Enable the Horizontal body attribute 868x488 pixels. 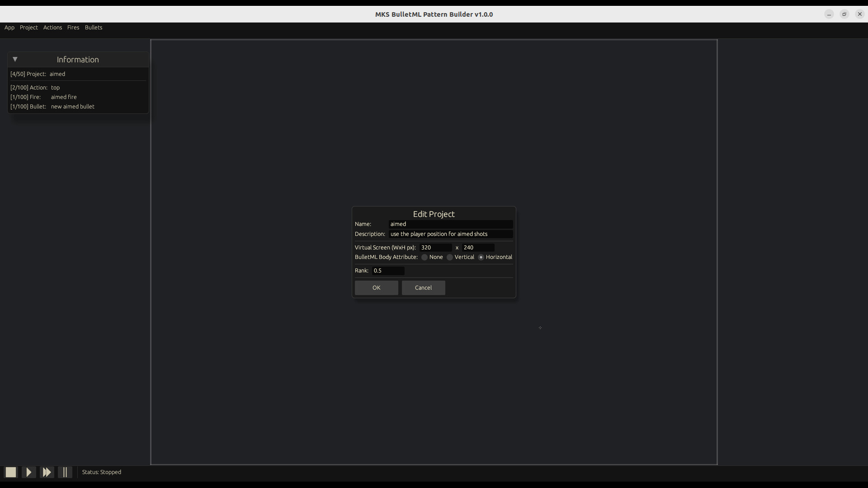(x=481, y=257)
